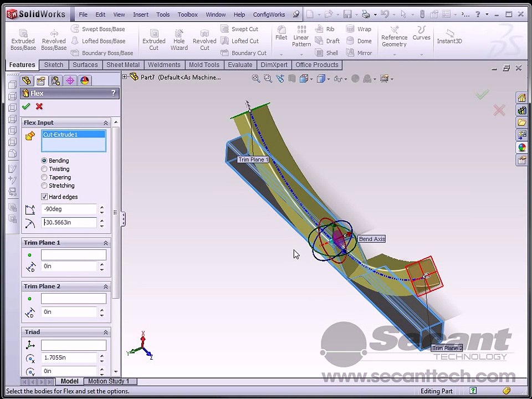Select the Rib tool

325,29
